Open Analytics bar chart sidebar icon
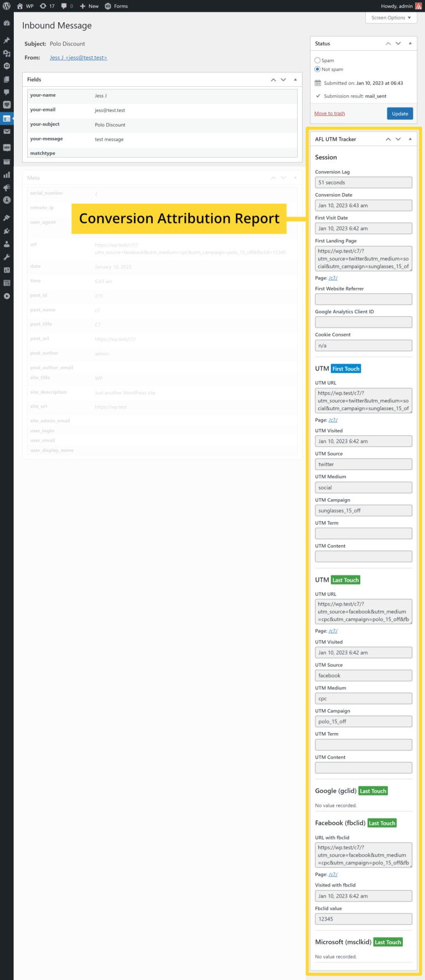425x980 pixels. click(x=7, y=175)
